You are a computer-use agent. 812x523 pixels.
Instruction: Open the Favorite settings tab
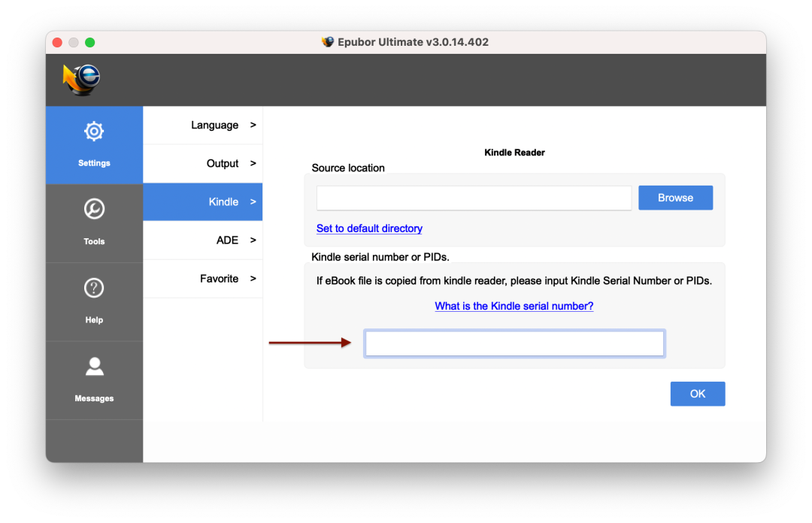pos(202,279)
